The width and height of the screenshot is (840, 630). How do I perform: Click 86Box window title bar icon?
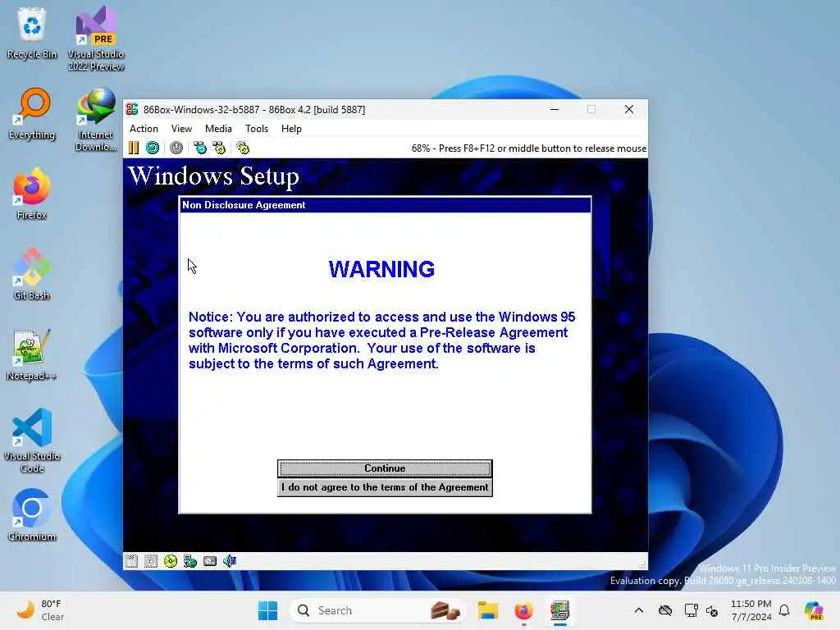(x=132, y=109)
